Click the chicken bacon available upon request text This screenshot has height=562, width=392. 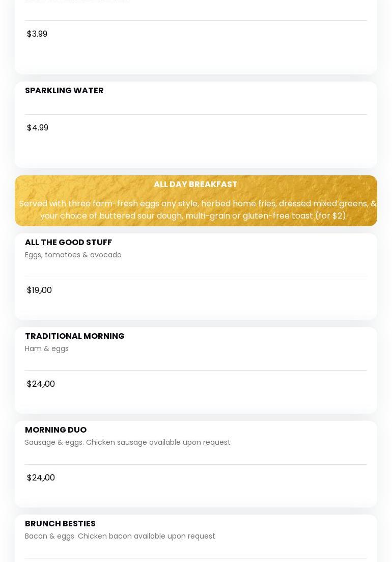point(147,536)
